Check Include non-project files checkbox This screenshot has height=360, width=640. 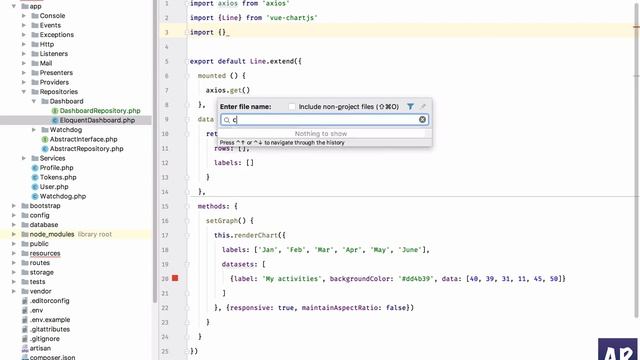coord(291,107)
